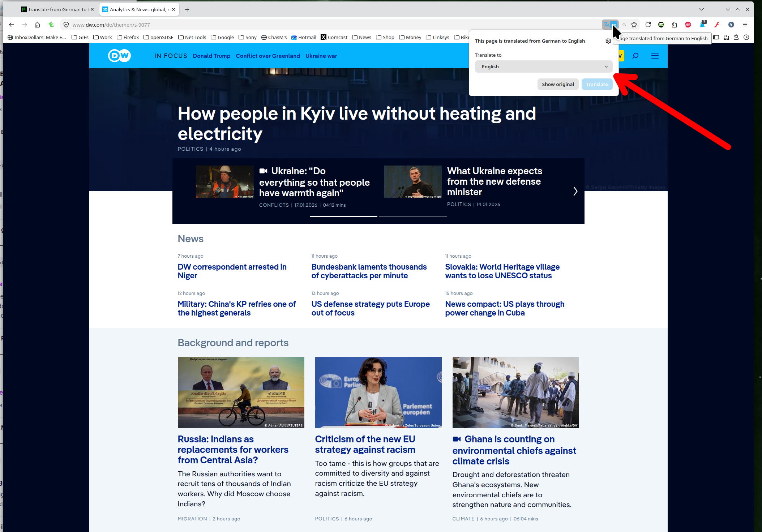
Task: Open translation settings gear icon
Action: coord(608,41)
